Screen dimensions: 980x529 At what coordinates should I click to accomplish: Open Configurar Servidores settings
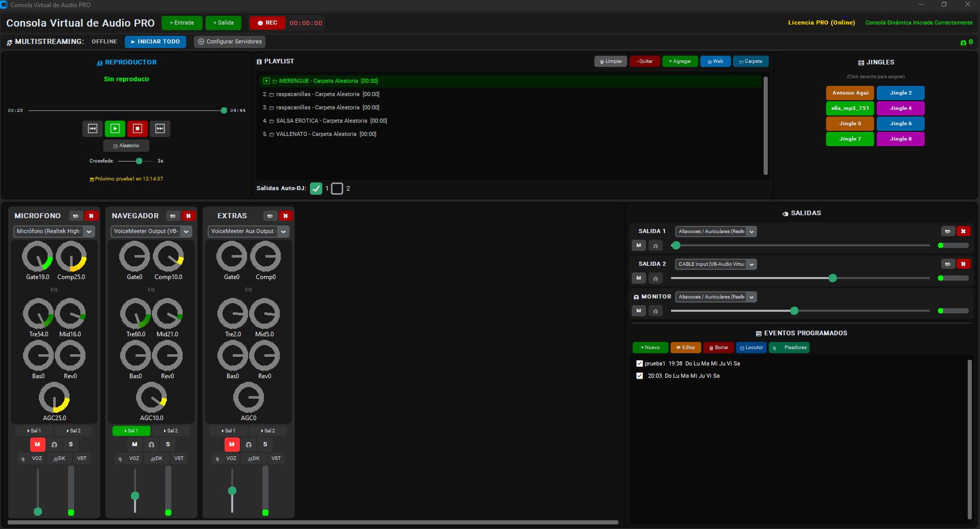230,42
